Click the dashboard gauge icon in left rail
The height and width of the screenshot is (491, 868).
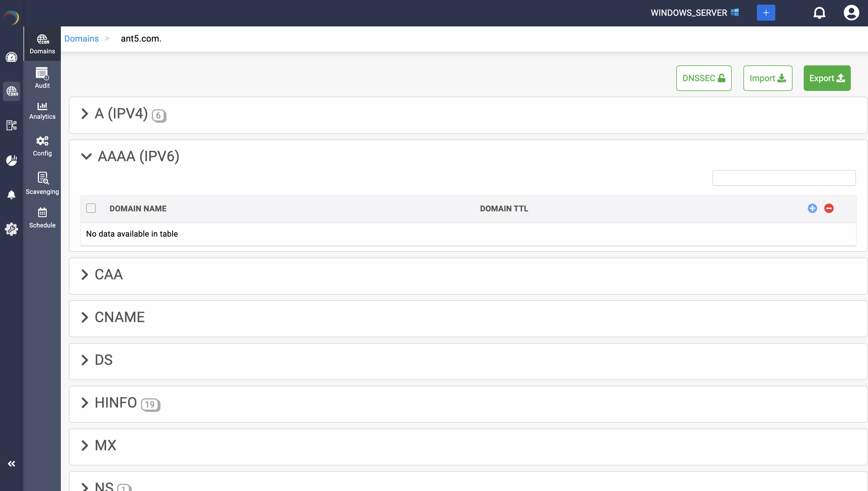click(x=11, y=57)
